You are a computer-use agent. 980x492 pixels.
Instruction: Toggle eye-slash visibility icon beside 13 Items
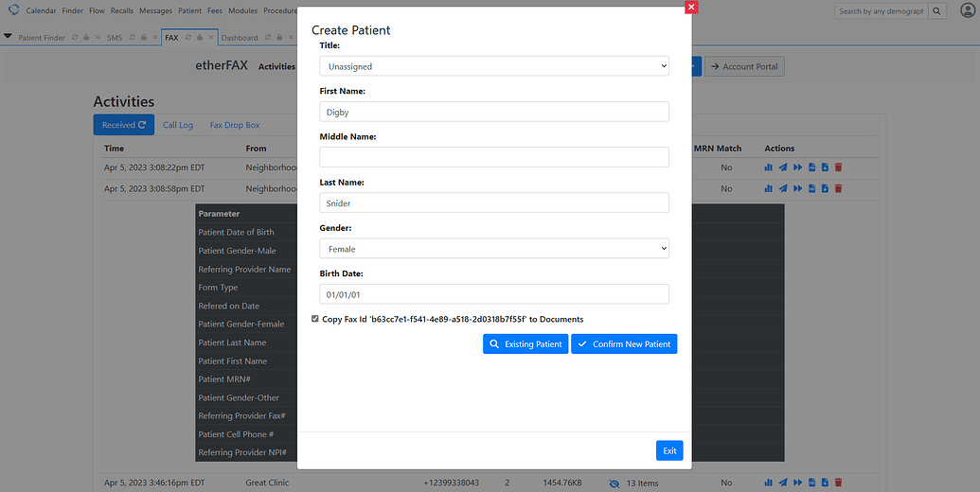tap(614, 483)
